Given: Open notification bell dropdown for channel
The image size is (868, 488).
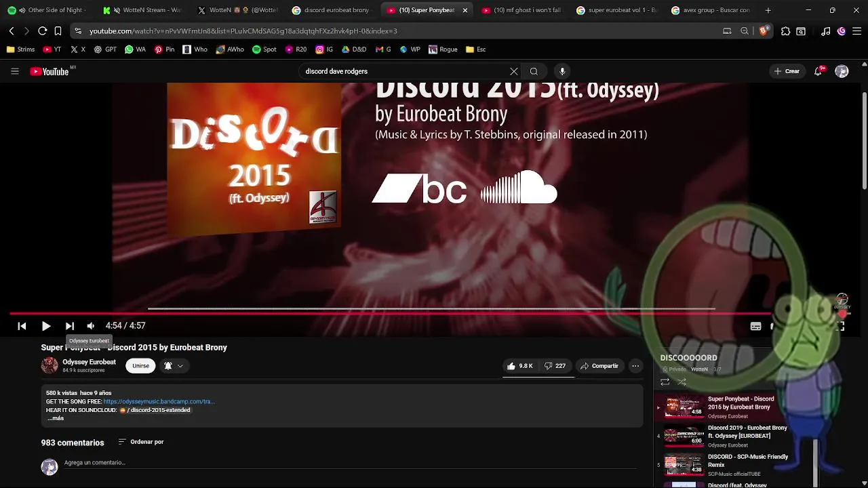Looking at the screenshot, I should [x=174, y=366].
